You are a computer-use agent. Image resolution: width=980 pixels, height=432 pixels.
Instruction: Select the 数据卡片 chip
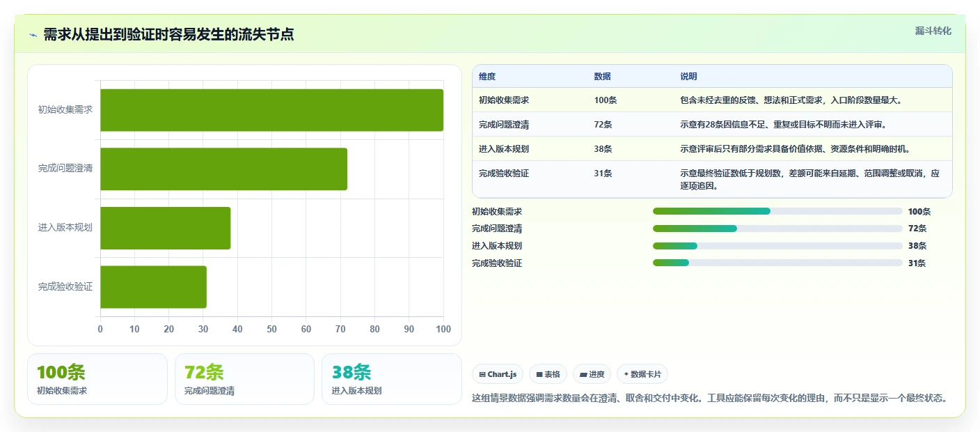pyautogui.click(x=642, y=374)
